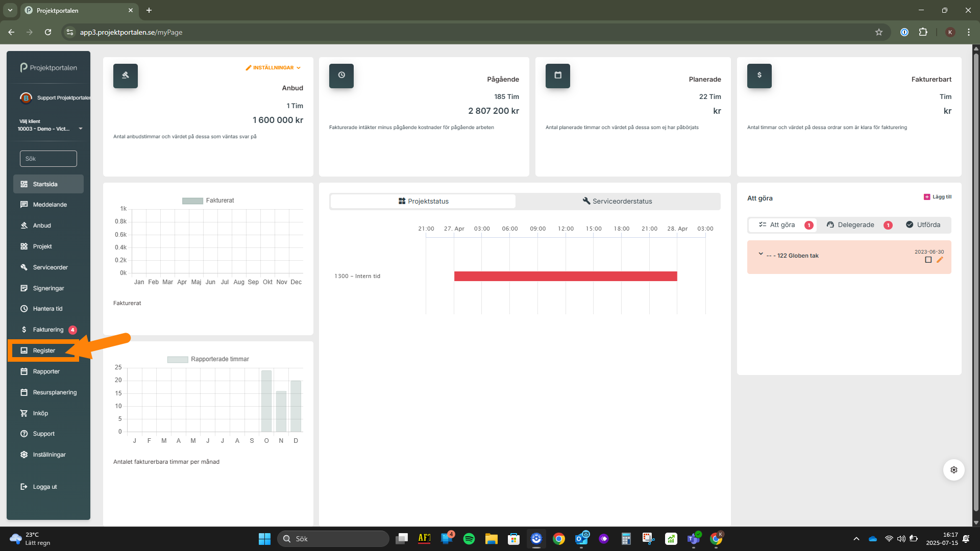Click the Planerade calendar card icon
This screenshot has width=980, height=551.
pos(558,76)
